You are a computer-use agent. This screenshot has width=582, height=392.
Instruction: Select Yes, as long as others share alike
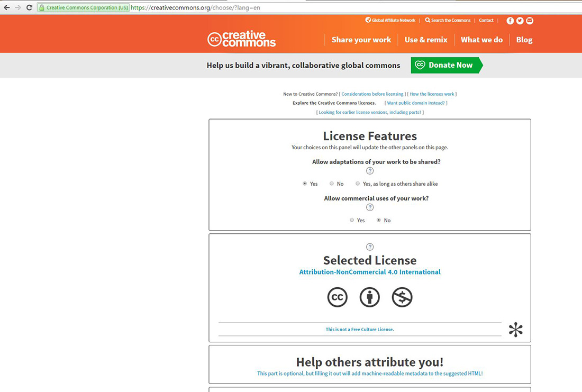(x=358, y=184)
